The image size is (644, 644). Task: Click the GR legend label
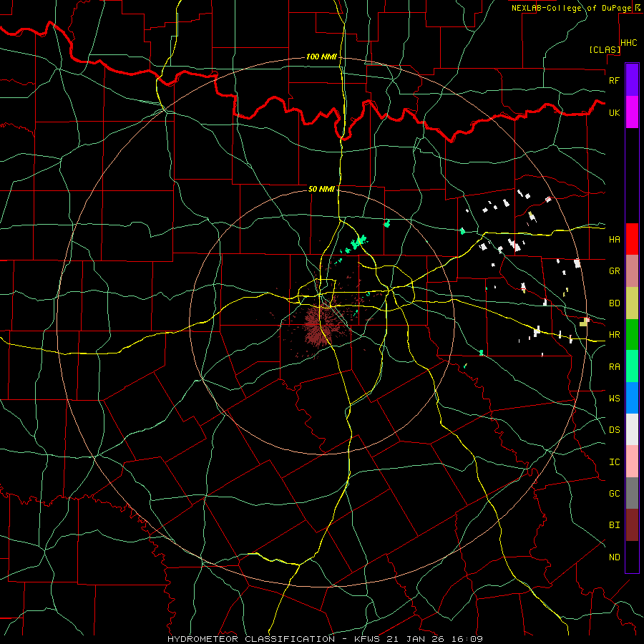[614, 270]
